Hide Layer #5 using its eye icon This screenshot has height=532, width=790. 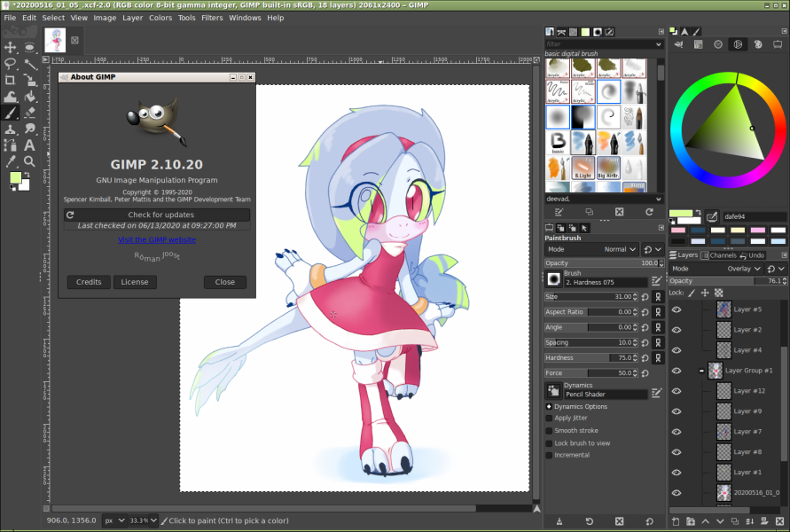[677, 309]
